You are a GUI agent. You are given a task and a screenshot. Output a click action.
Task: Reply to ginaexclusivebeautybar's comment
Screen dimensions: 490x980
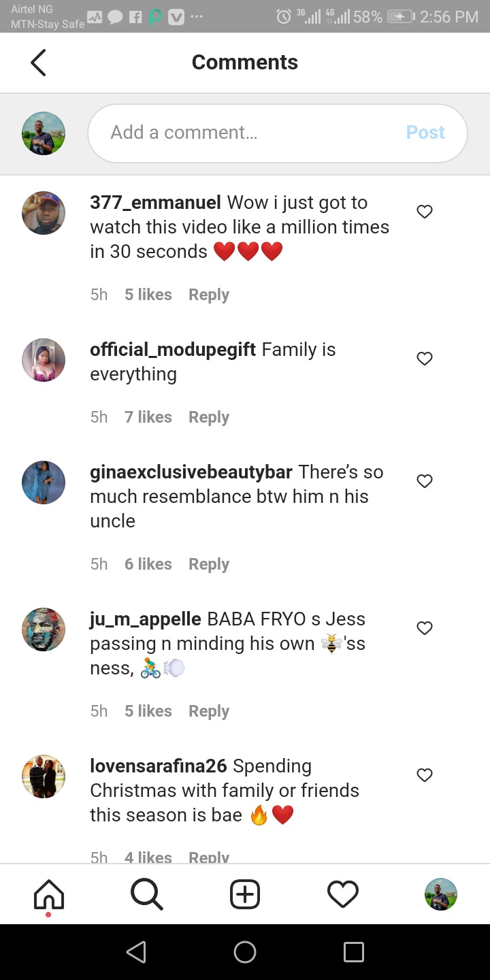click(x=208, y=564)
